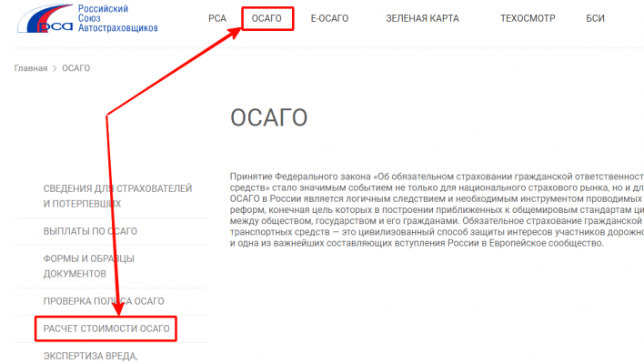The image size is (644, 364).
Task: Click the 'Российский Союз Автостраховщиков' logo text
Action: point(116,18)
